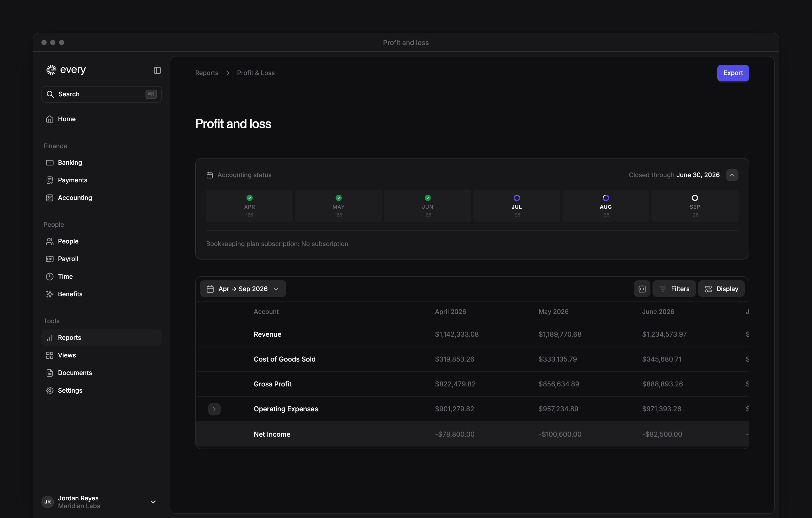Collapse the sidebar panel icon
The height and width of the screenshot is (518, 812).
pos(157,70)
